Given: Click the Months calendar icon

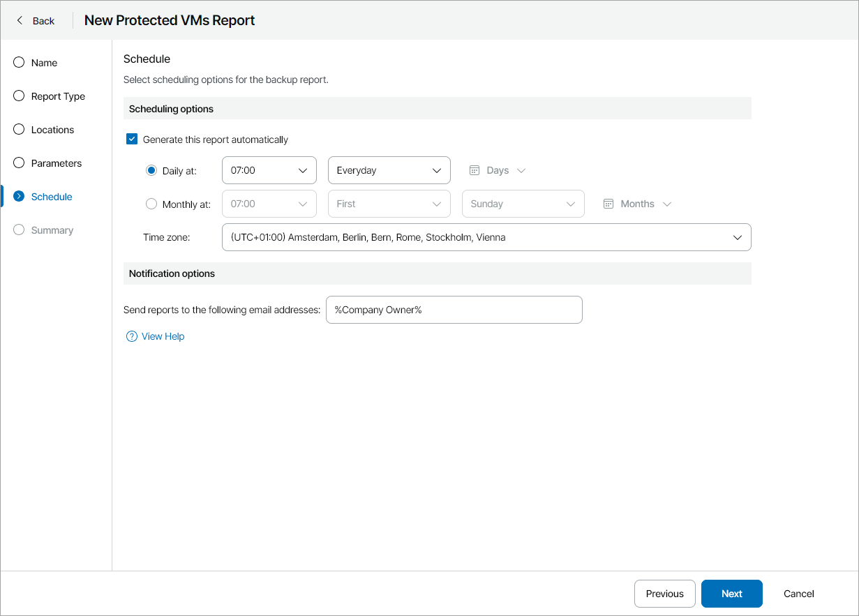Looking at the screenshot, I should click(x=608, y=204).
